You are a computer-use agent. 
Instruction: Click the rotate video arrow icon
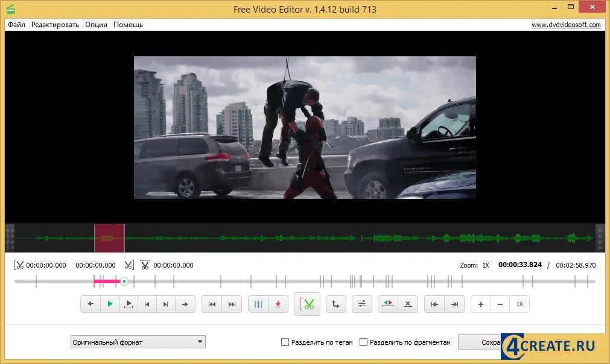coord(335,304)
